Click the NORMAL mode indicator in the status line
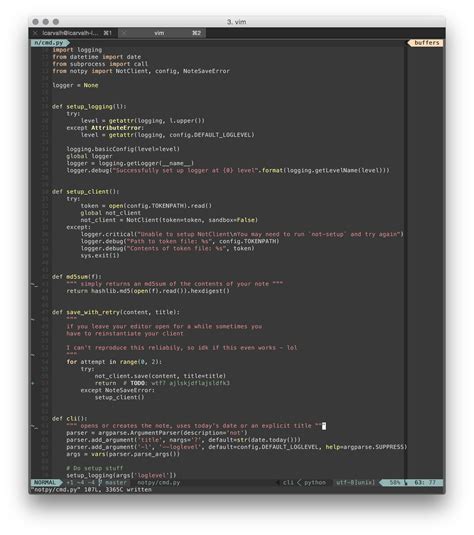This screenshot has height=535, width=474. tap(45, 482)
